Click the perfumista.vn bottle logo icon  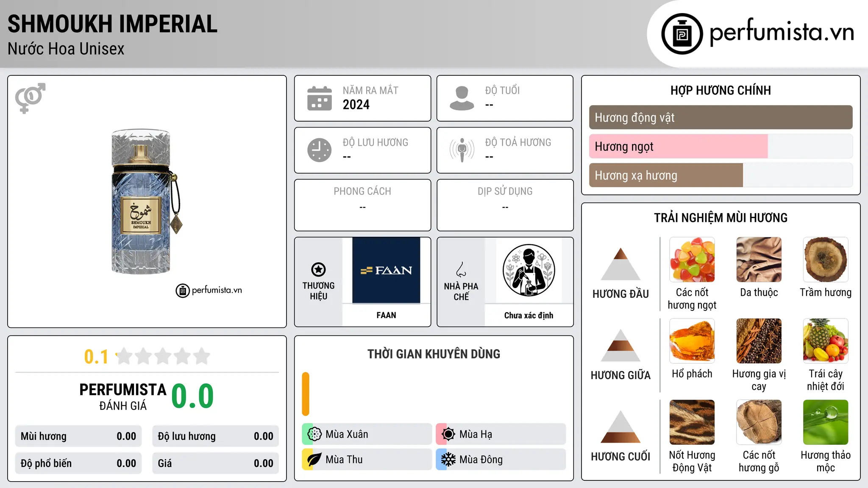click(682, 34)
